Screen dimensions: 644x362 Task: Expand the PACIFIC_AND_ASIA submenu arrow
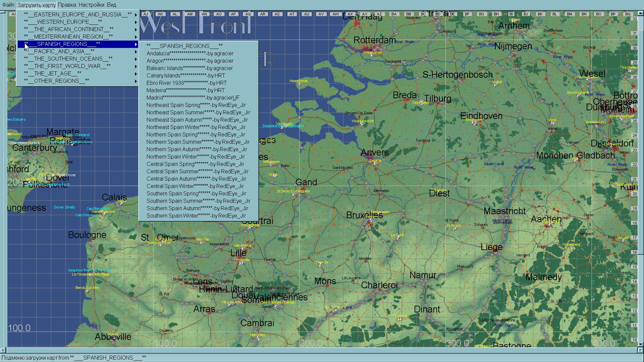(x=136, y=52)
